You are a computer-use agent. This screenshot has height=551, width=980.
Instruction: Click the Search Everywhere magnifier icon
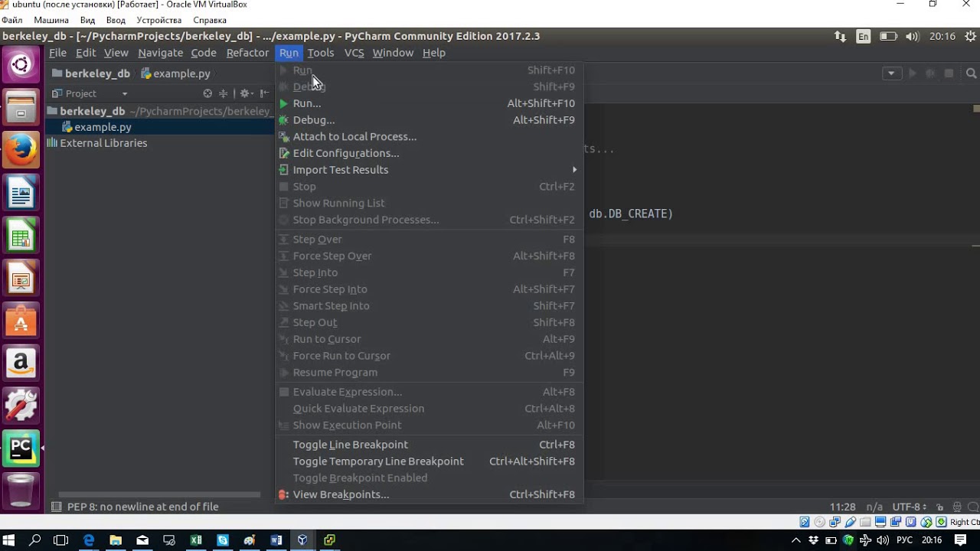click(x=971, y=73)
